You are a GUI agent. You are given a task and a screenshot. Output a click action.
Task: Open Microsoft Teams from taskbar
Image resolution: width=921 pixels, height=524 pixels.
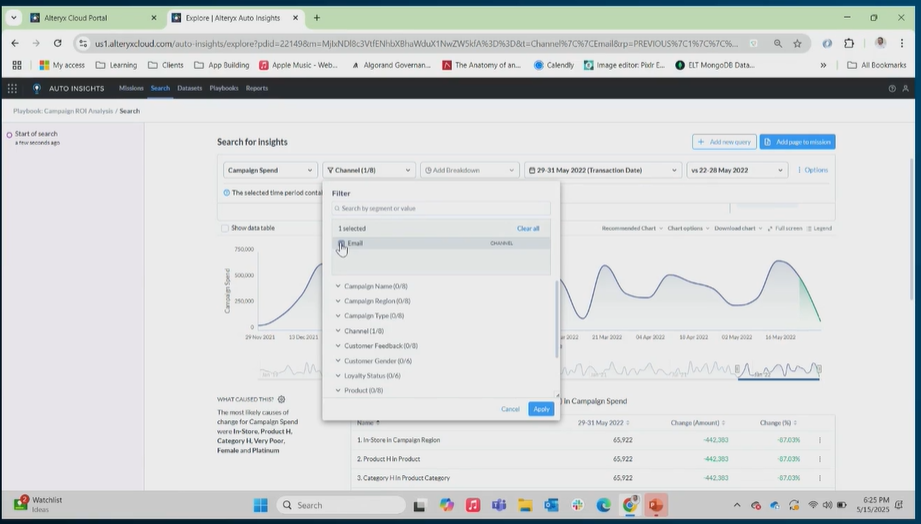click(499, 505)
